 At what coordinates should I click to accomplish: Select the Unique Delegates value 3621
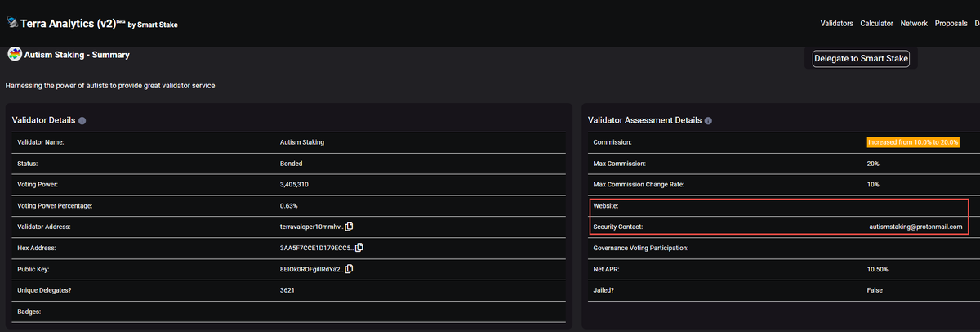tap(287, 290)
